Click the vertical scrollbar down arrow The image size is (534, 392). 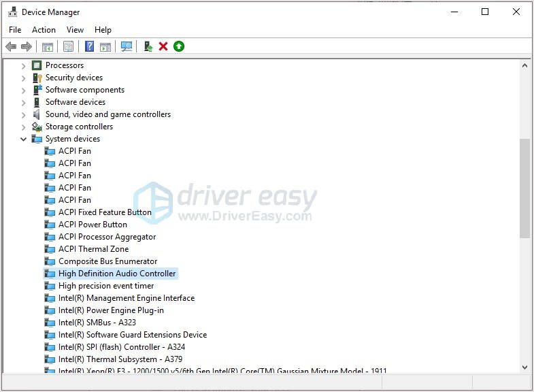coord(524,367)
